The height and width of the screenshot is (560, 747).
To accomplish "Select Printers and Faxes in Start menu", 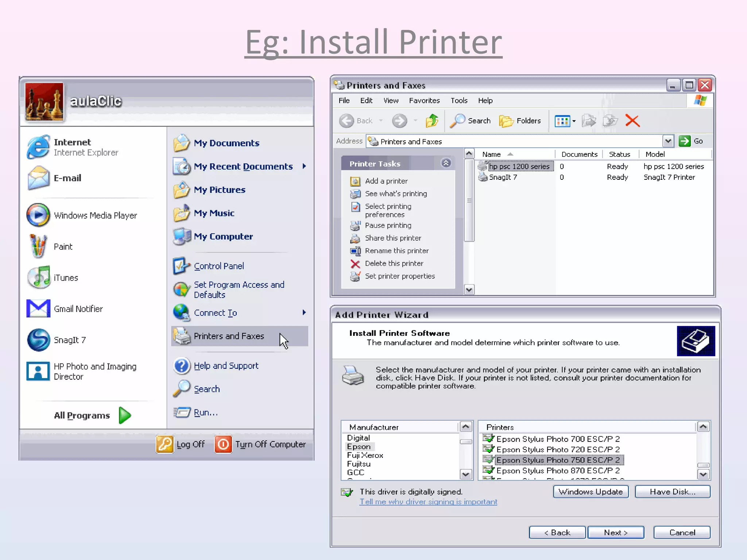I will click(x=240, y=336).
